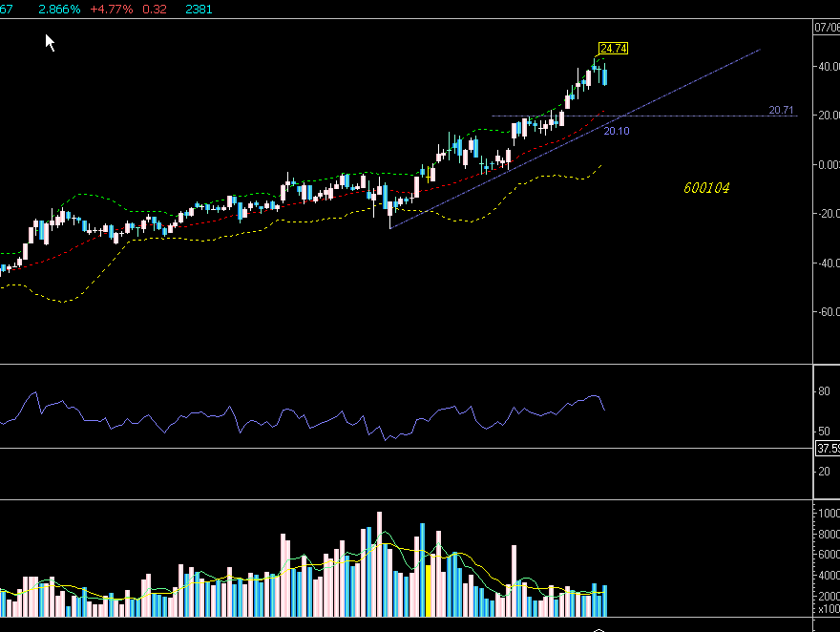Click the 20 level on oscillator axis
Viewport: 840px width, 632px height.
coord(824,472)
